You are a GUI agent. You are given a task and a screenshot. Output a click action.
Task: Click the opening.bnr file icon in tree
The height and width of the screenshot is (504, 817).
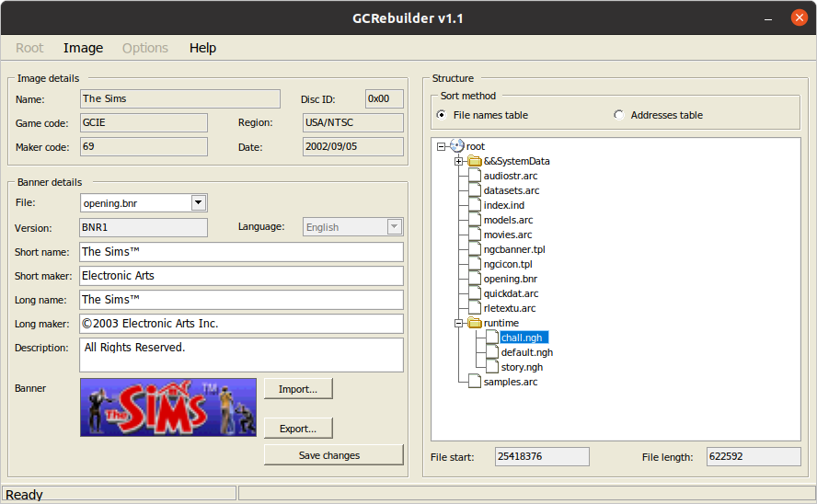click(474, 279)
